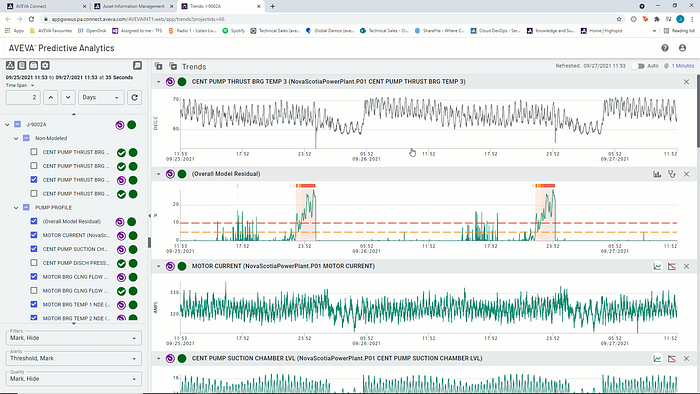This screenshot has height=394, width=700.
Task: Uncheck Motor Brg Temp 1 NDE checkbox
Action: point(34,304)
